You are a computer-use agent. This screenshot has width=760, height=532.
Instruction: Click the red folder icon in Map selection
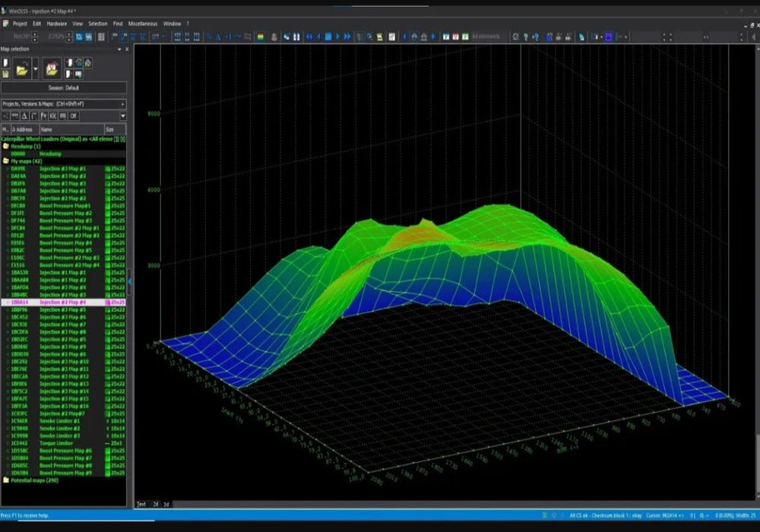click(x=52, y=69)
